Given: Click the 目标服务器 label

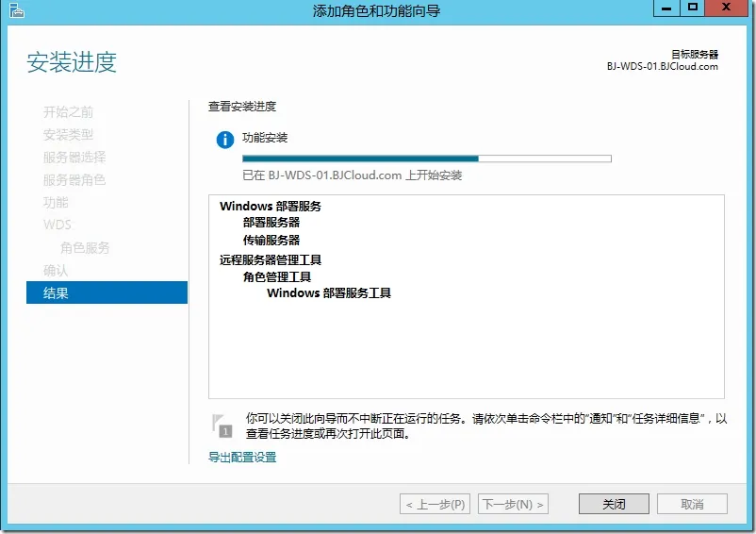Looking at the screenshot, I should (695, 55).
